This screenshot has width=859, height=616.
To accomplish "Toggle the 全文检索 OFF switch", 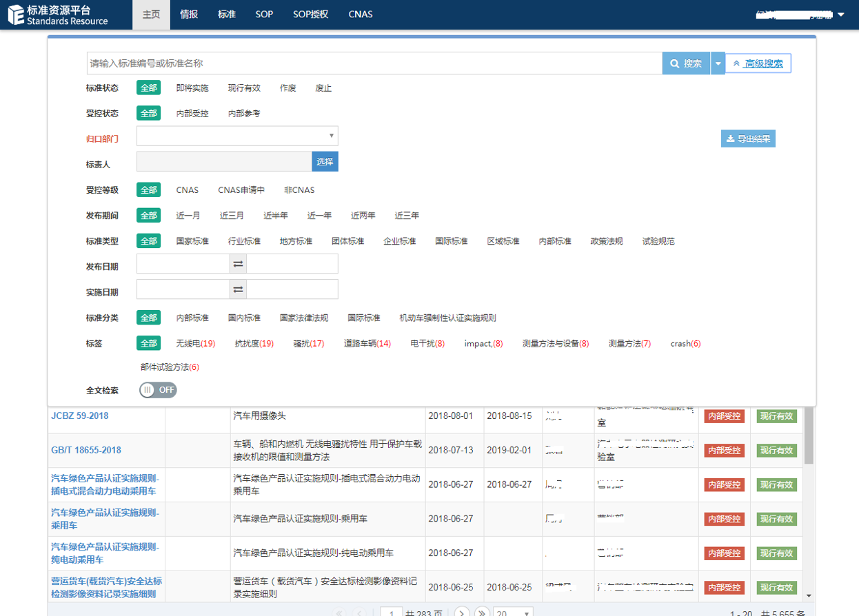I will click(158, 390).
